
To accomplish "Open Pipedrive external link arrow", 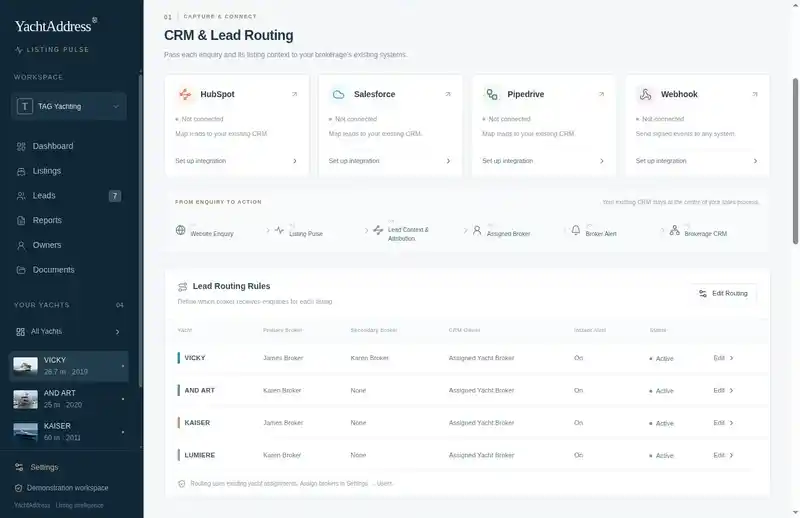I will (x=602, y=94).
